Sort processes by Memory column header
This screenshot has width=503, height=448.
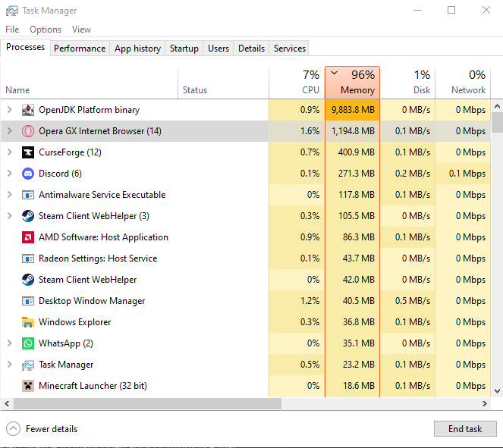(352, 83)
